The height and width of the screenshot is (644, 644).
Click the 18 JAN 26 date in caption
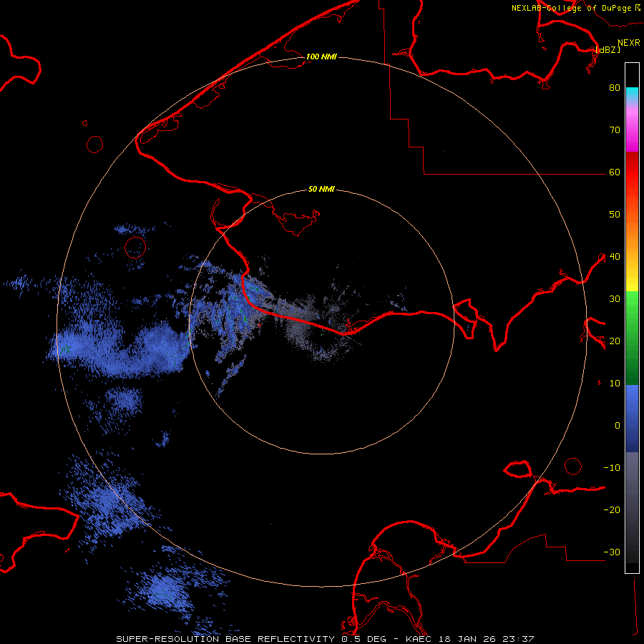tap(467, 639)
